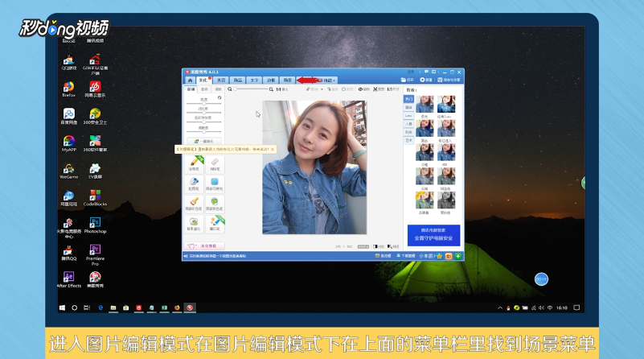This screenshot has width=644, height=359.
Task: Select the 艺术 effects category
Action: 408,140
